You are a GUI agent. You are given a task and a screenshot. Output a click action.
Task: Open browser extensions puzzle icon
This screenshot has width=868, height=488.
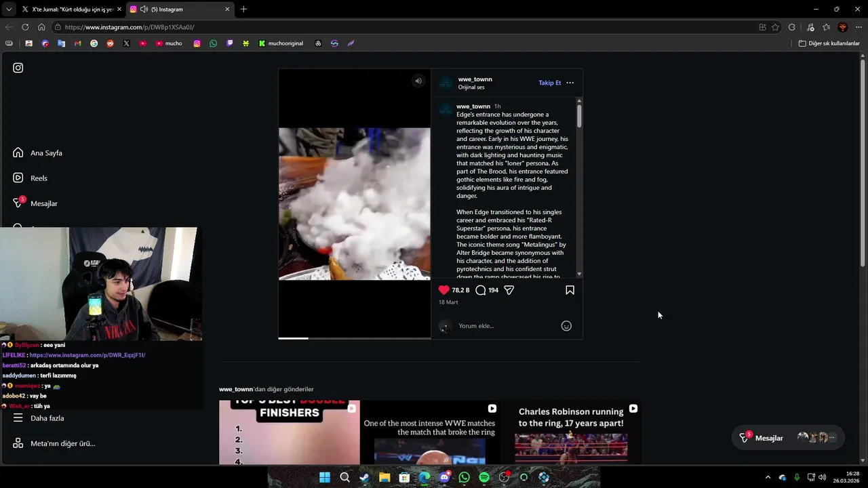792,27
